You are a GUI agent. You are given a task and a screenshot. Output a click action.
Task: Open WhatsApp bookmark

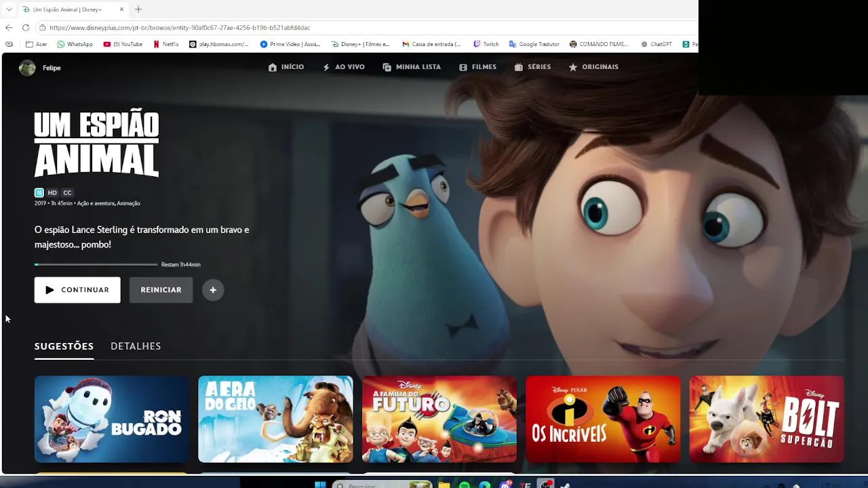tap(75, 44)
